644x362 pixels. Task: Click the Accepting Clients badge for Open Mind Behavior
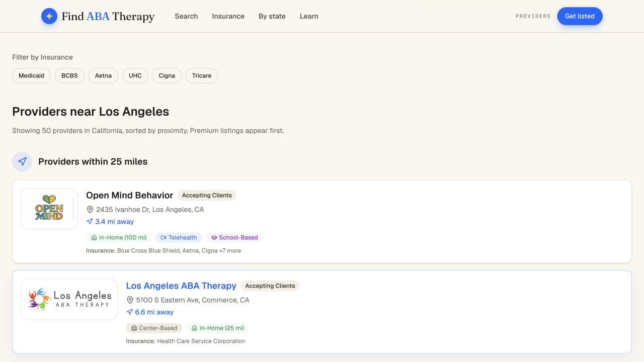pyautogui.click(x=207, y=195)
